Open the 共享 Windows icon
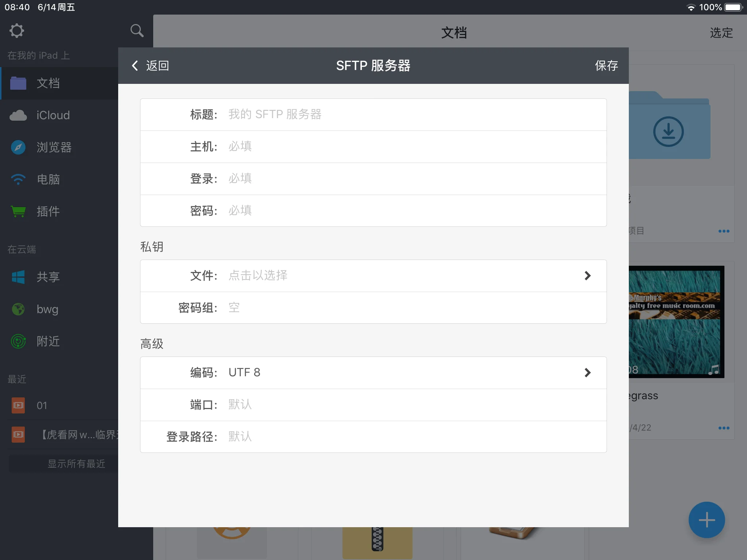Viewport: 747px width, 560px height. coord(18,277)
